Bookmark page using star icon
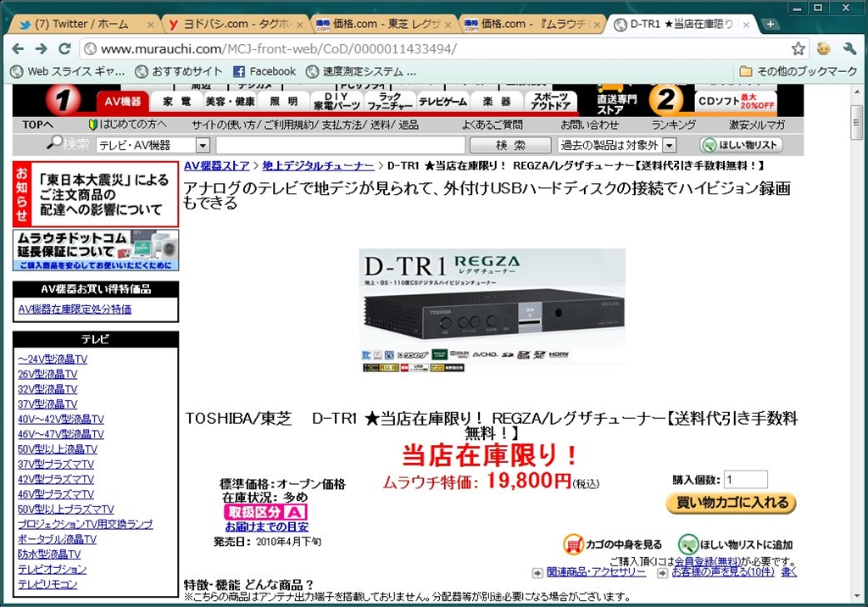The image size is (868, 607). 798,48
